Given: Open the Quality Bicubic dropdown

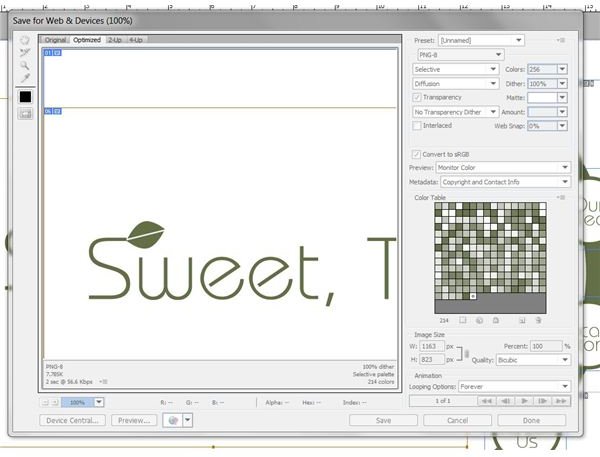Looking at the screenshot, I should (x=533, y=360).
